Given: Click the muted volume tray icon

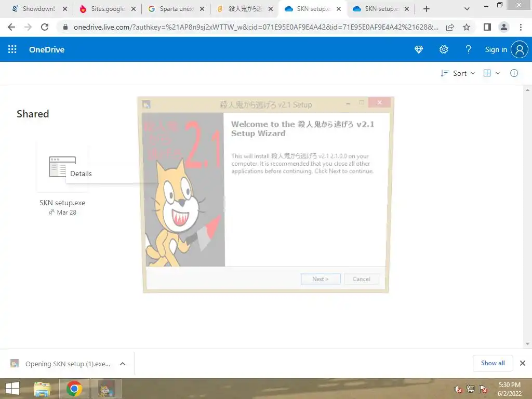Looking at the screenshot, I should point(458,389).
